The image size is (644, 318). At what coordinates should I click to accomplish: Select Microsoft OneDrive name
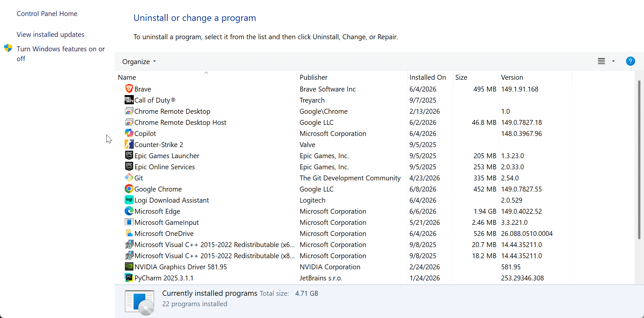(164, 234)
